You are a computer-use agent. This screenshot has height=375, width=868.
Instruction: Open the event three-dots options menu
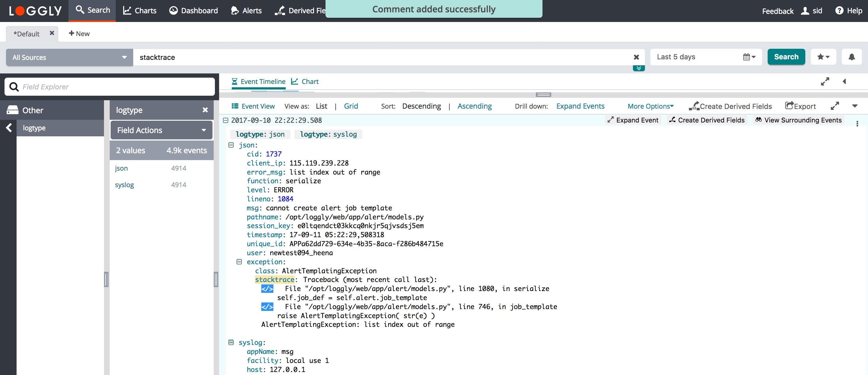pyautogui.click(x=857, y=123)
